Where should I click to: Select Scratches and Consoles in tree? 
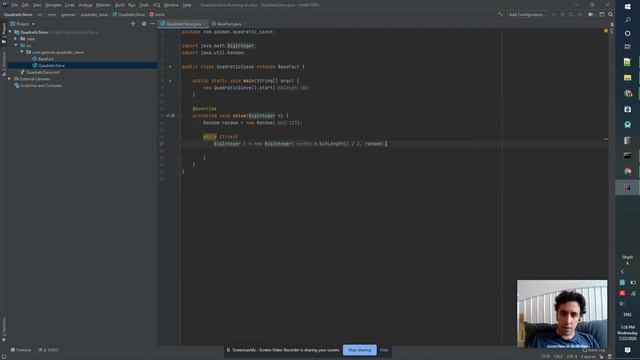click(38, 86)
